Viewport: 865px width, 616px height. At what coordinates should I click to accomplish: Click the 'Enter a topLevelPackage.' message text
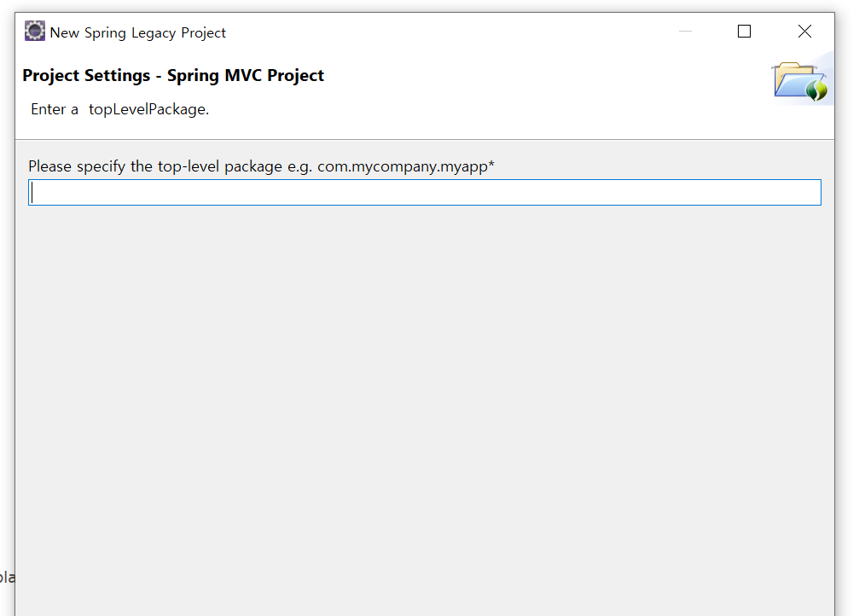(x=119, y=109)
